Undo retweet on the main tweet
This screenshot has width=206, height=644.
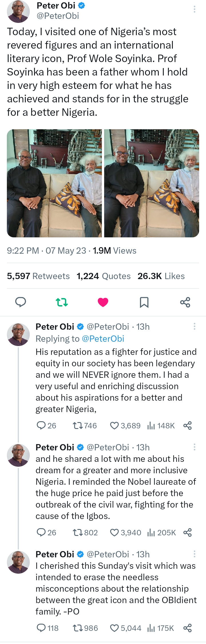pyautogui.click(x=62, y=302)
